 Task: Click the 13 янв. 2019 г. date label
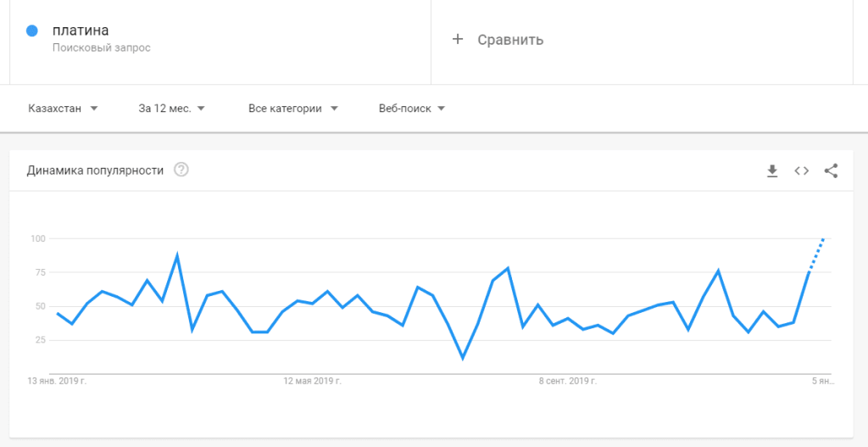[x=58, y=382]
